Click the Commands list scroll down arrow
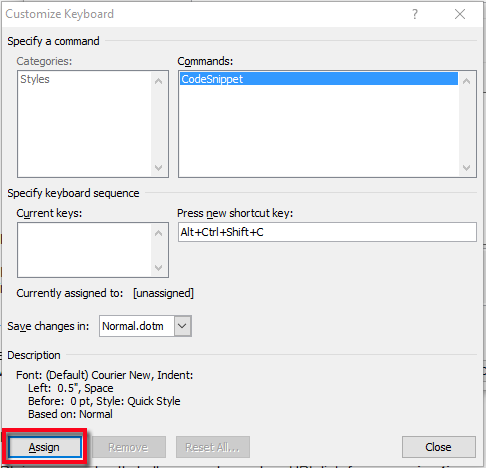This screenshot has width=486, height=468. (466, 167)
